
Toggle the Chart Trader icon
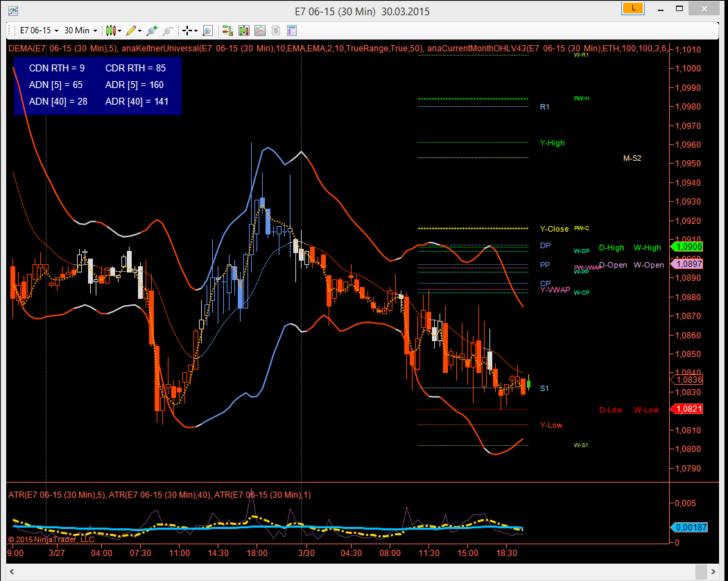pos(227,31)
